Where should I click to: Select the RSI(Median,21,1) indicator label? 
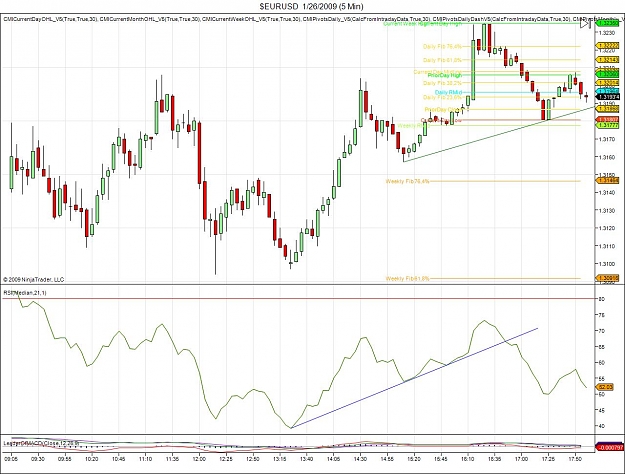pos(25,293)
